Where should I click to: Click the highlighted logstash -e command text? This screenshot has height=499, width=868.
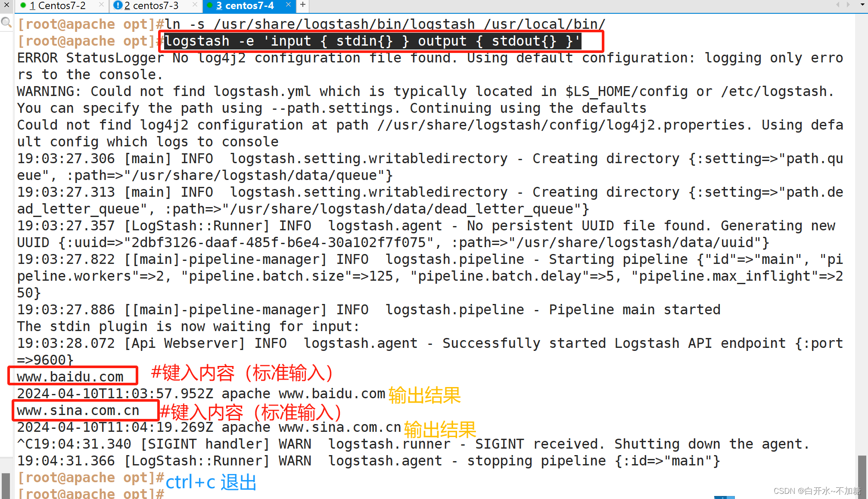pos(372,41)
